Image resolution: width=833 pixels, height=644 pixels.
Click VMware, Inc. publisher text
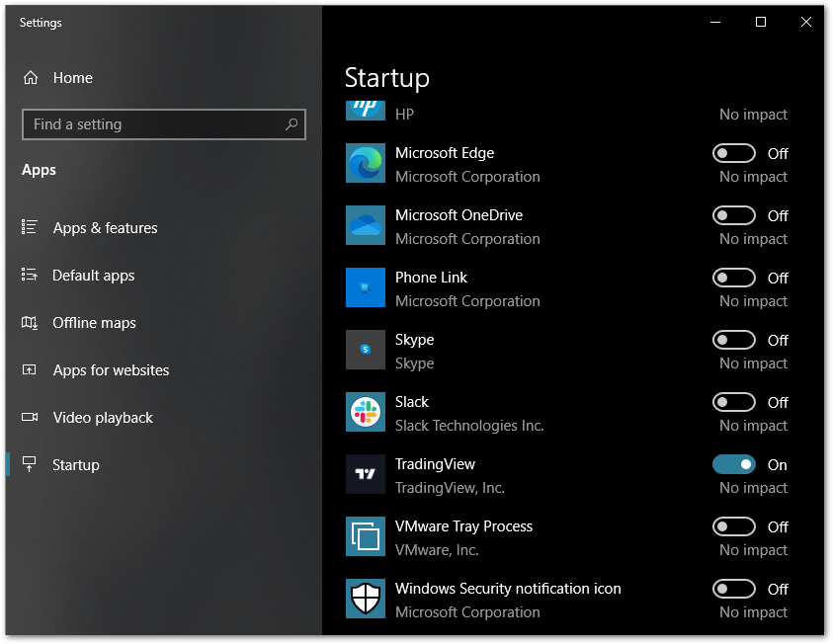coord(437,549)
